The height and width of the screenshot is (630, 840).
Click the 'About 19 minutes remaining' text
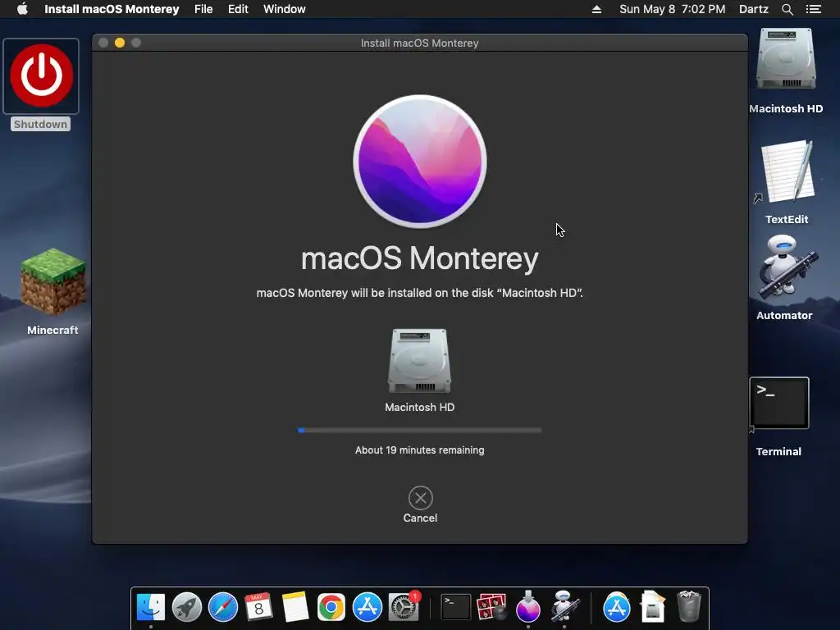[x=419, y=450]
